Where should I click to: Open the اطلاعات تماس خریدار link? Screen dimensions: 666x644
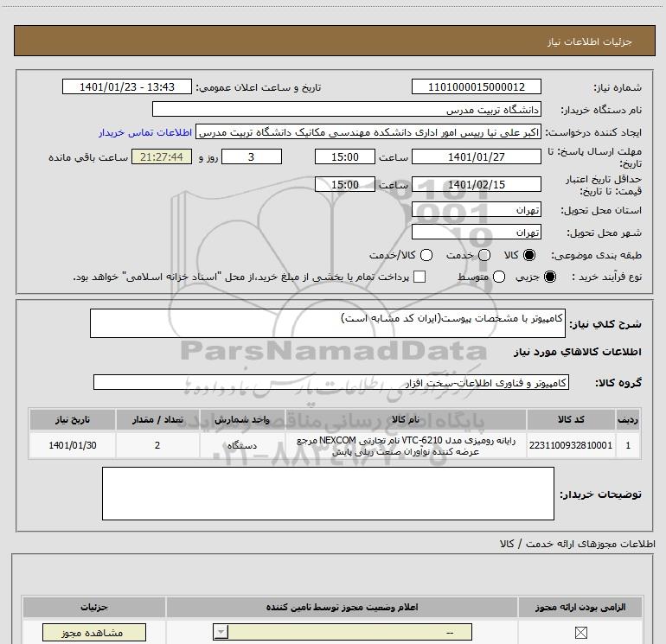tap(145, 132)
